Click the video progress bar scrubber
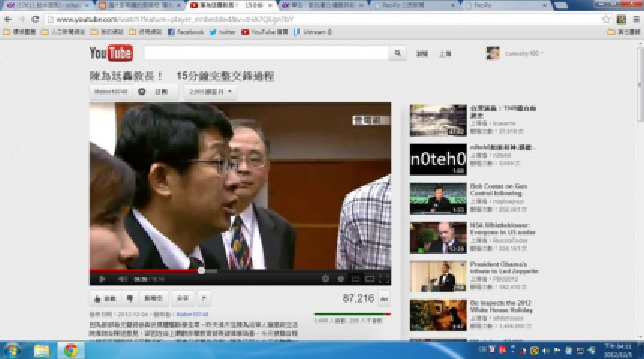Image resolution: width=644 pixels, height=359 pixels. pyautogui.click(x=201, y=271)
